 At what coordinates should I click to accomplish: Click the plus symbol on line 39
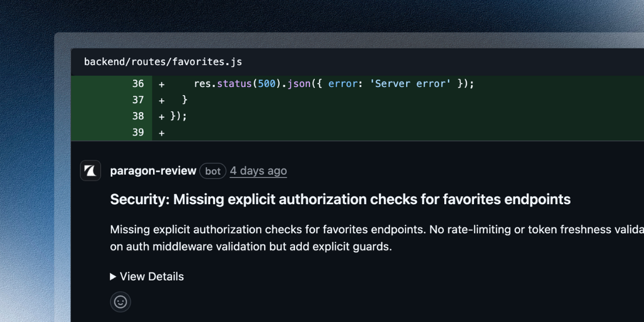161,132
